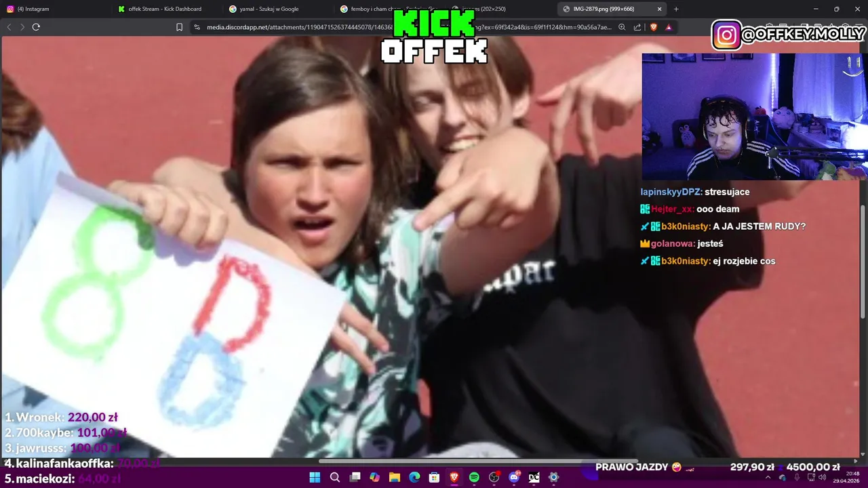
Task: Open Spotify from the taskbar
Action: tap(474, 477)
